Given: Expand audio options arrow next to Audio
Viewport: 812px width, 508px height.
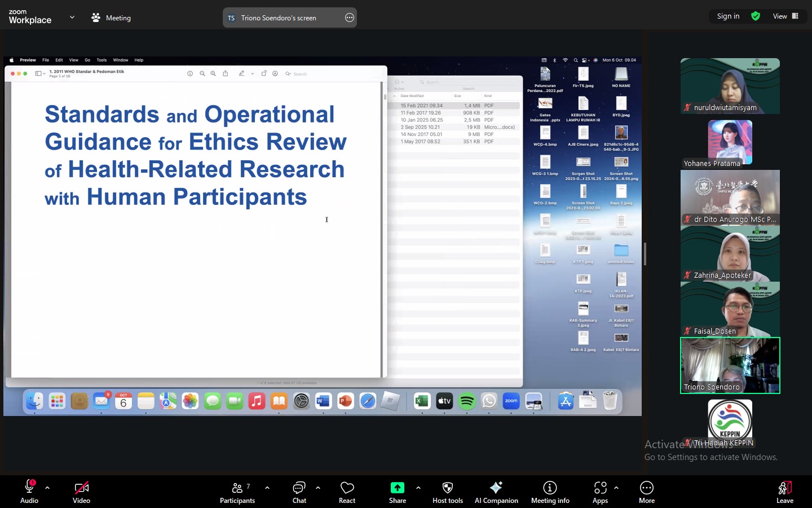Looking at the screenshot, I should 47,488.
